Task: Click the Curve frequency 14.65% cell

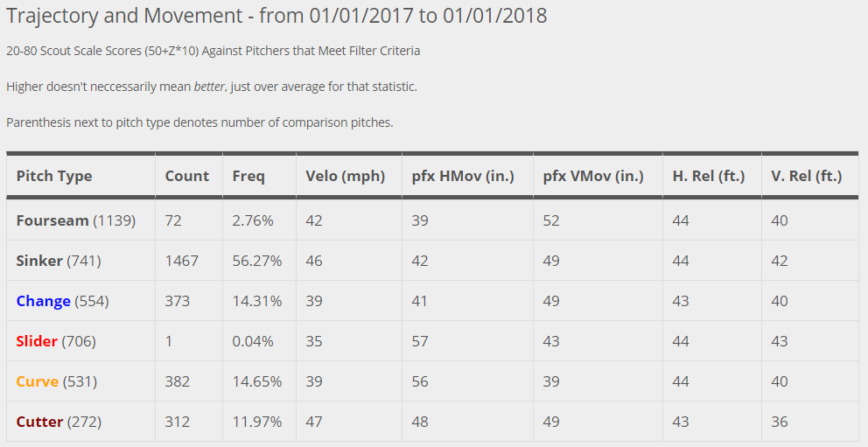Action: [257, 381]
